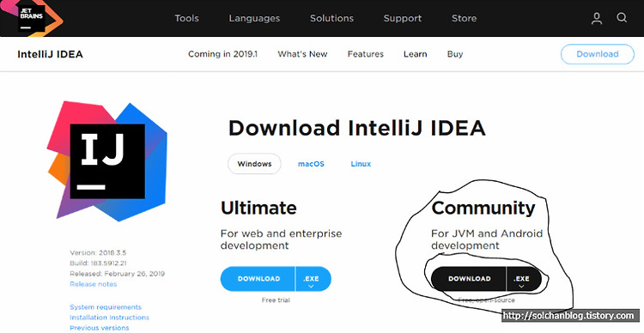Expand Ultimate .EXE format dropdown
The width and height of the screenshot is (644, 333).
tap(313, 279)
